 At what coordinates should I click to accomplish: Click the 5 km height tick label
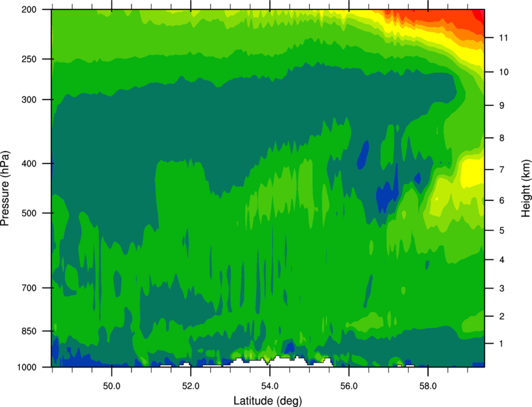[x=501, y=231]
